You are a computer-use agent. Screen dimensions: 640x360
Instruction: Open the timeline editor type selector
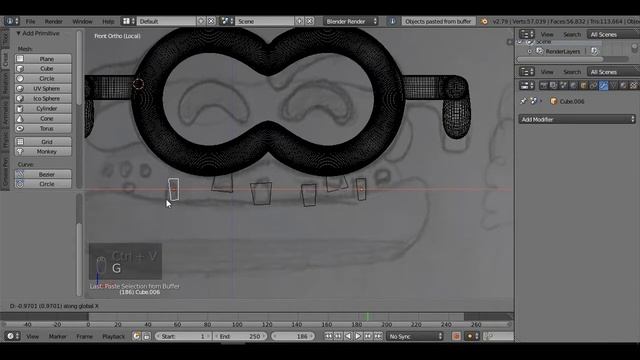tap(11, 336)
